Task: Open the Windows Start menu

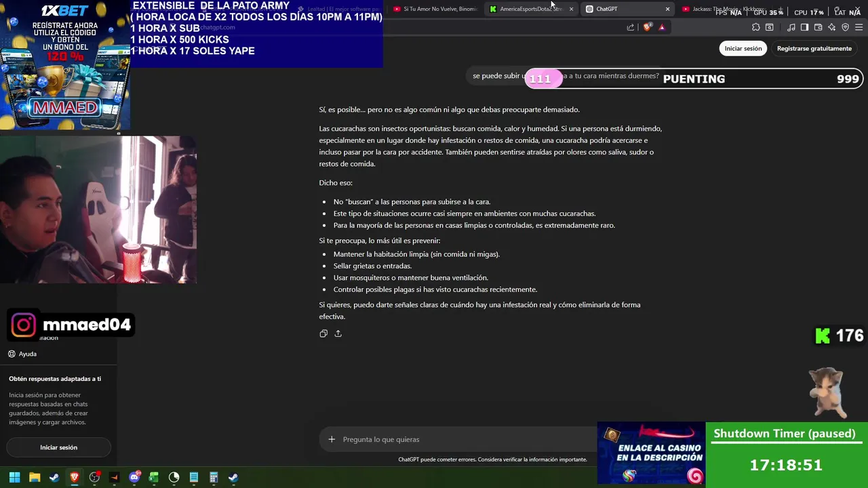Action: pyautogui.click(x=14, y=477)
